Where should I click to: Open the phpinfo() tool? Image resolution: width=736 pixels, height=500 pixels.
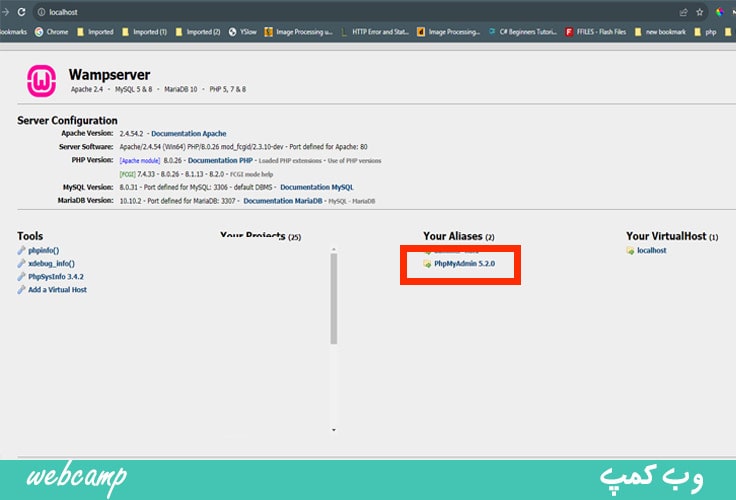(44, 251)
